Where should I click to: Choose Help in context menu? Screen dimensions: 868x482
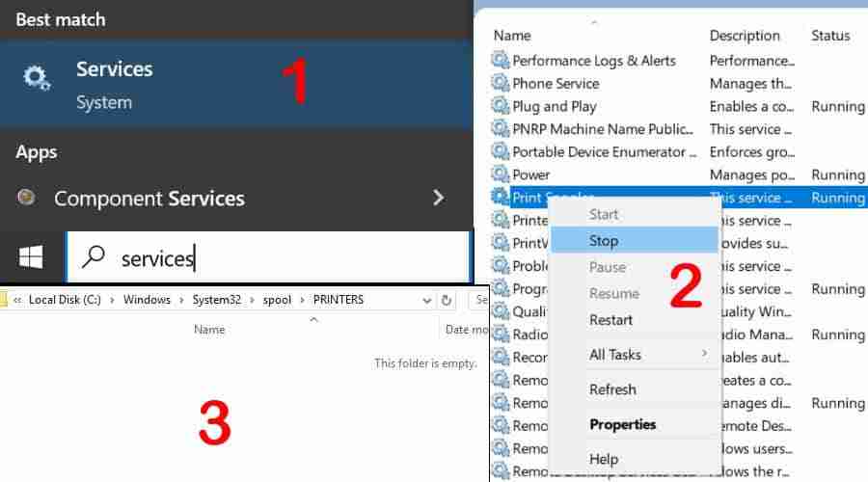[x=635, y=459]
